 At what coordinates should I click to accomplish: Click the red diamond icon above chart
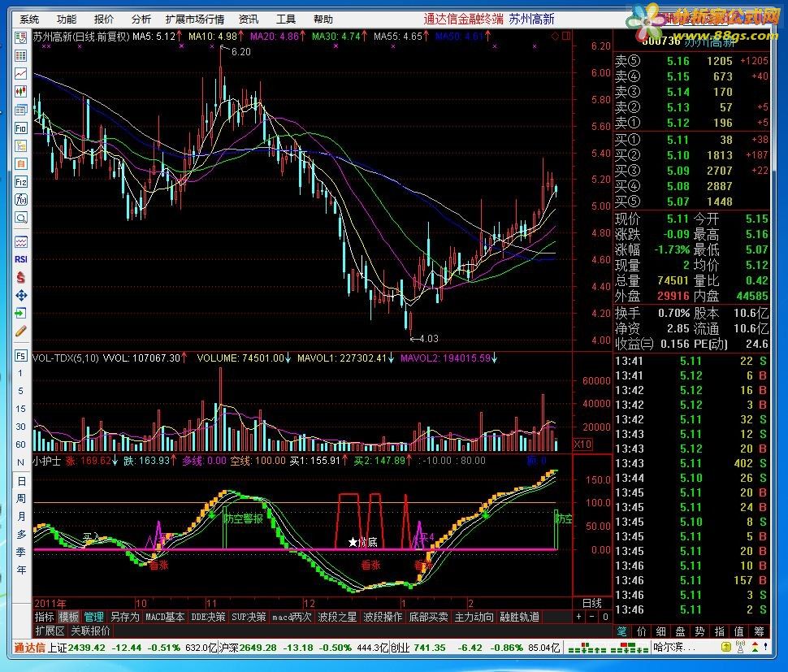[x=555, y=37]
